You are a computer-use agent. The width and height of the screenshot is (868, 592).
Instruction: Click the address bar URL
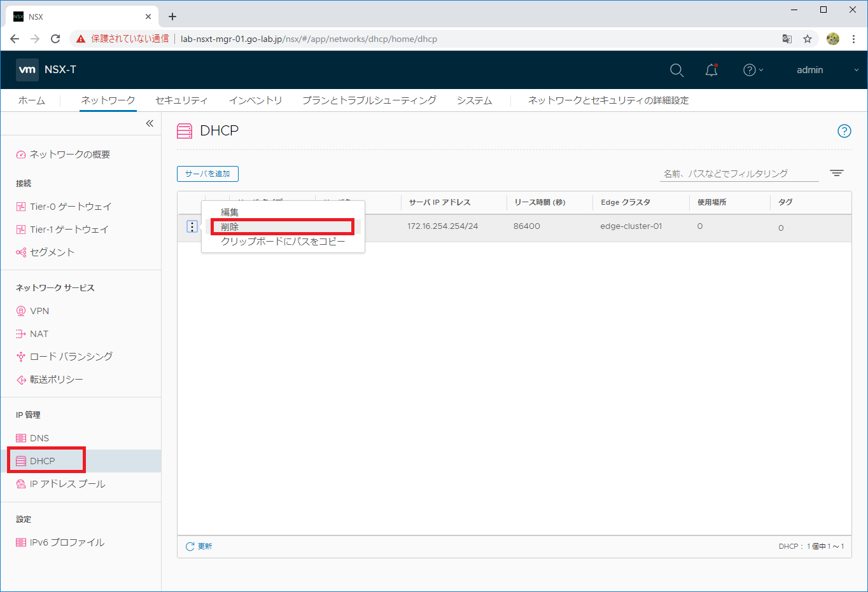[x=309, y=39]
